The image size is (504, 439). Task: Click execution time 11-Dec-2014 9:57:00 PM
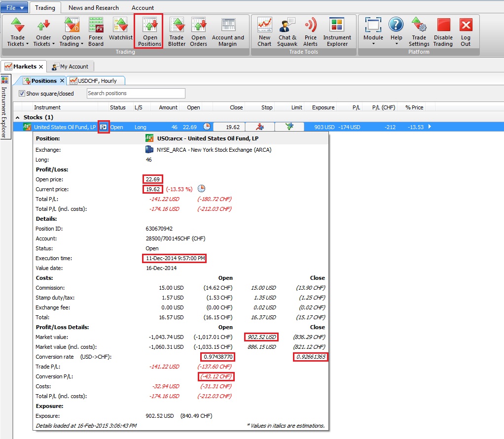pyautogui.click(x=175, y=258)
